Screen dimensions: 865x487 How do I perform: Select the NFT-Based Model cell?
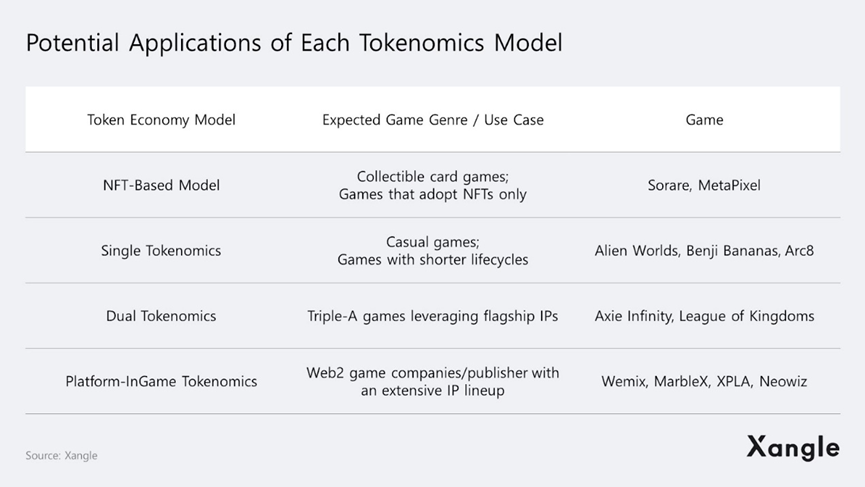point(161,185)
